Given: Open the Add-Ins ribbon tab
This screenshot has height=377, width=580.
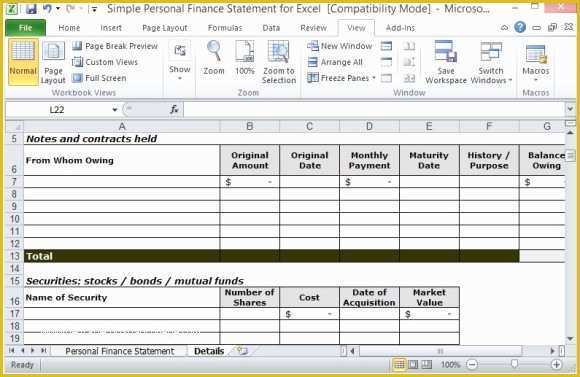Looking at the screenshot, I should 400,28.
